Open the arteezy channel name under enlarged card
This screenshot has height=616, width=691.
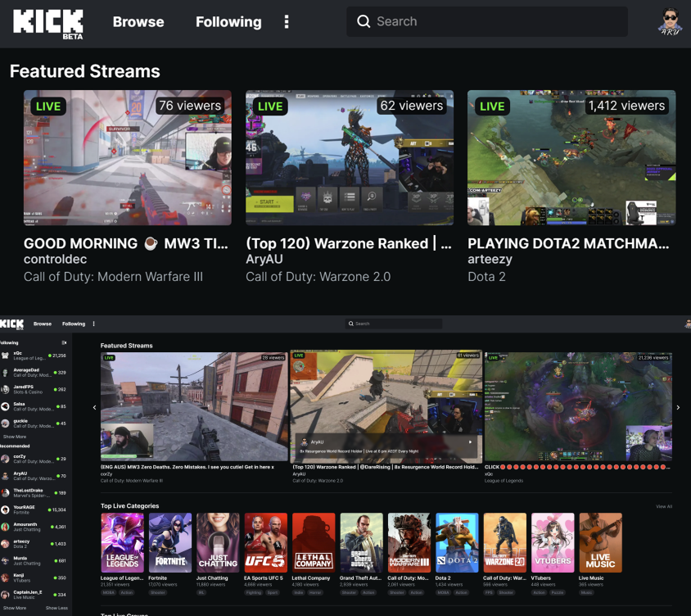[490, 260]
